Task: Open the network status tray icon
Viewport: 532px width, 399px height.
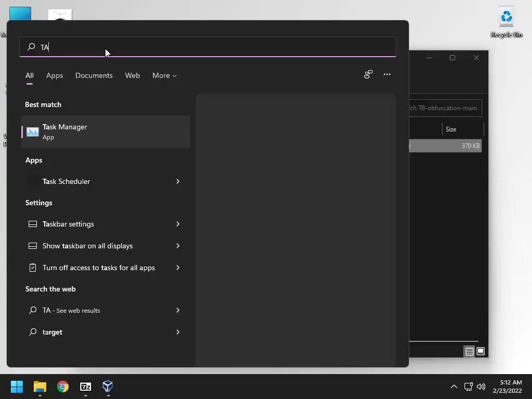Action: tap(469, 387)
